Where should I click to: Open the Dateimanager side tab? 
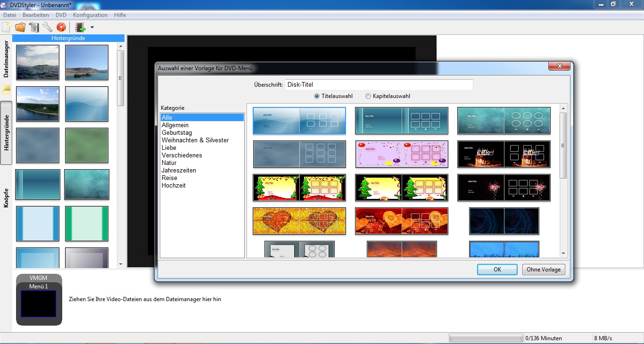pyautogui.click(x=6, y=59)
